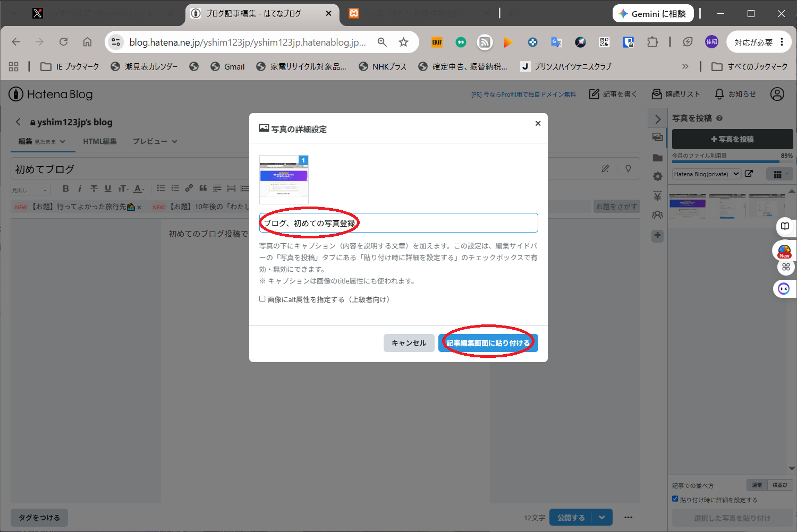Viewport: 797px width, 532px height.
Task: Open the yen affiliate sidebar icon
Action: point(657,196)
